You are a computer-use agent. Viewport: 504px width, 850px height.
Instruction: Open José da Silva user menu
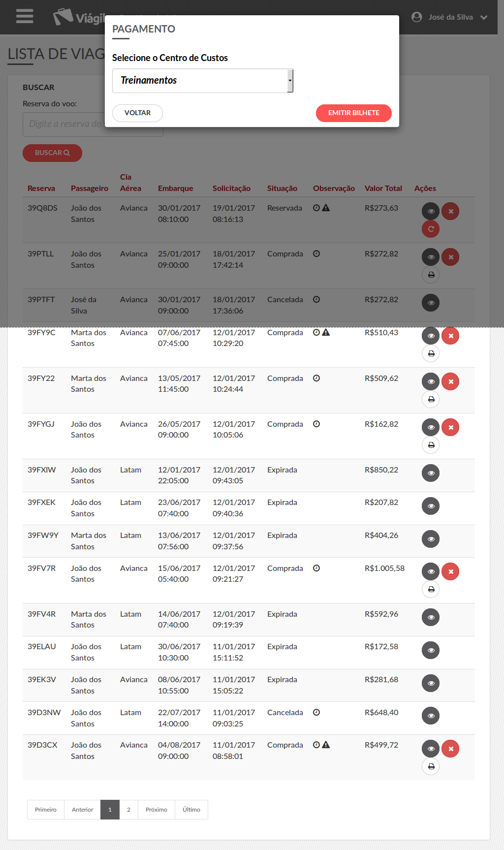pyautogui.click(x=449, y=17)
